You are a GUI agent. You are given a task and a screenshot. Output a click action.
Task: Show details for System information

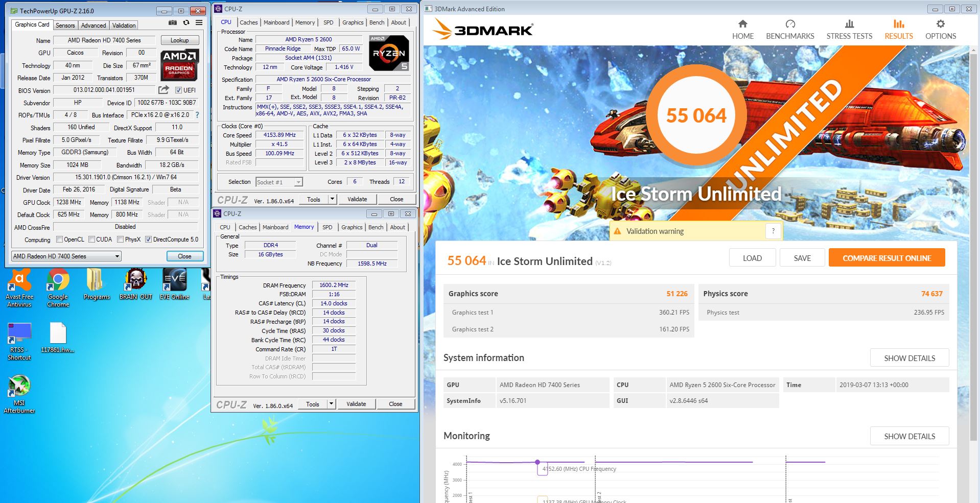coord(909,358)
